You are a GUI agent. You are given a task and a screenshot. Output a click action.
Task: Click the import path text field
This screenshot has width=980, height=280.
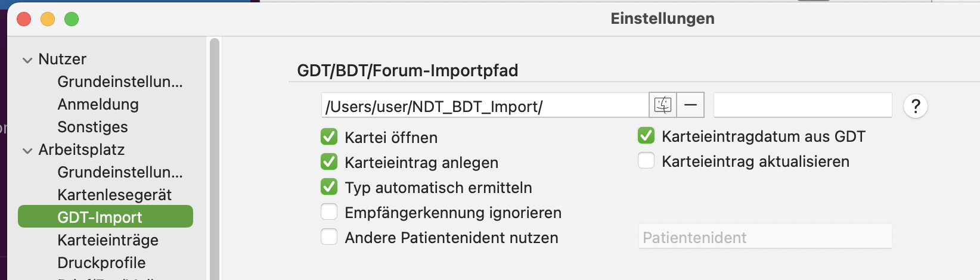[x=485, y=105]
